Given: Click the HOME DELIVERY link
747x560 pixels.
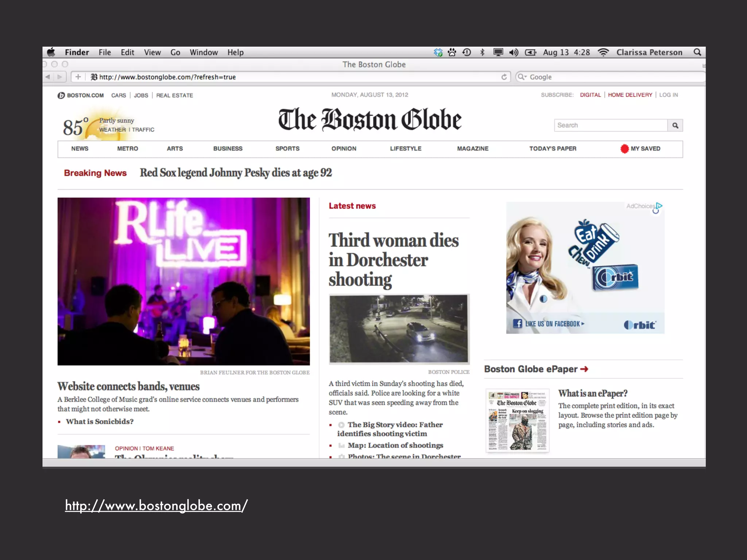Looking at the screenshot, I should tap(630, 95).
